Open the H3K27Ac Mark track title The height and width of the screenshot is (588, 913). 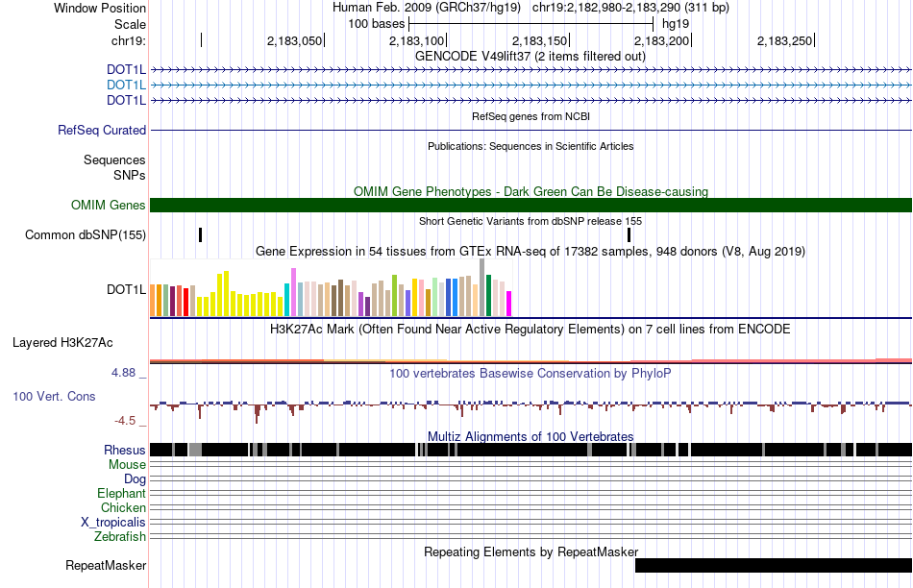(530, 329)
